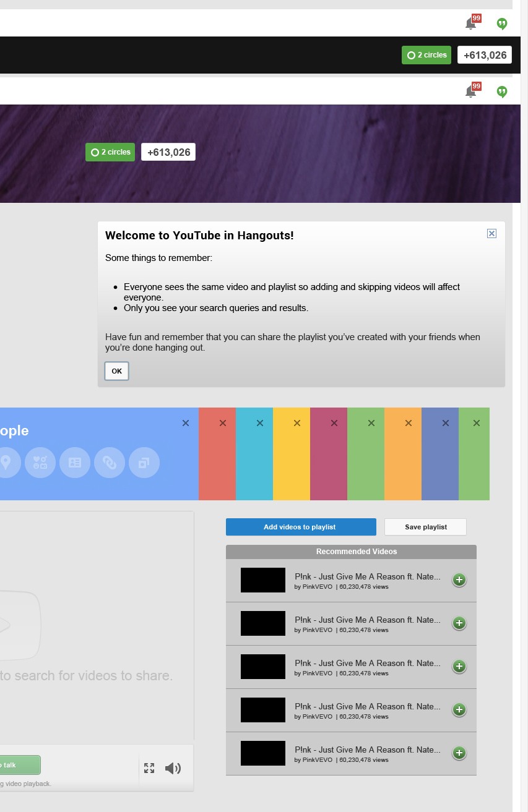The height and width of the screenshot is (812, 528).
Task: Close the orange card
Action: [x=409, y=423]
